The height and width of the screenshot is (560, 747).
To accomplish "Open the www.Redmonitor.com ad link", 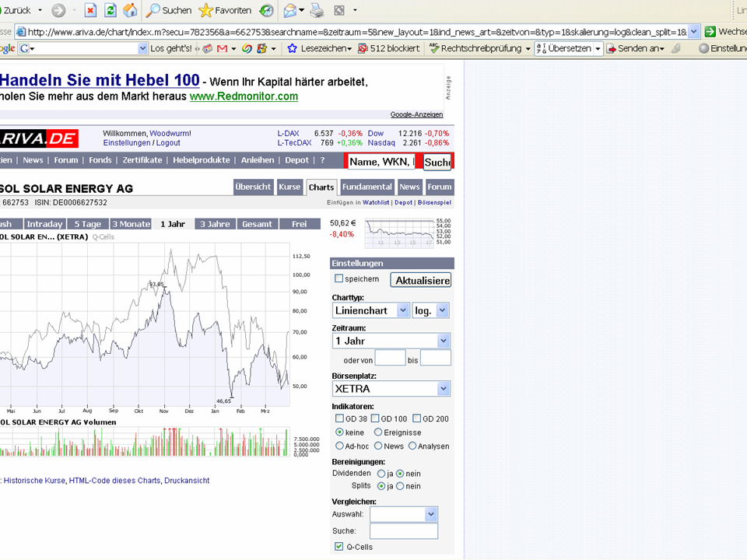I will (244, 96).
